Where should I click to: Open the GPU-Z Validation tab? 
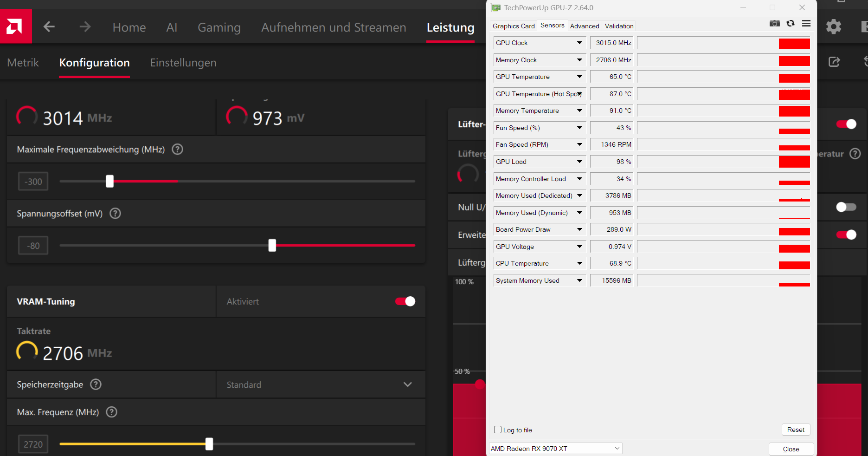[x=619, y=26]
